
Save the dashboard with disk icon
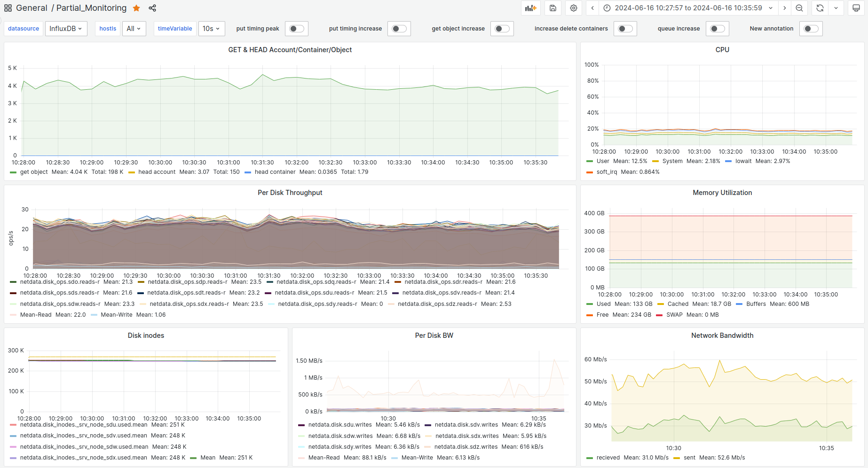pos(553,8)
